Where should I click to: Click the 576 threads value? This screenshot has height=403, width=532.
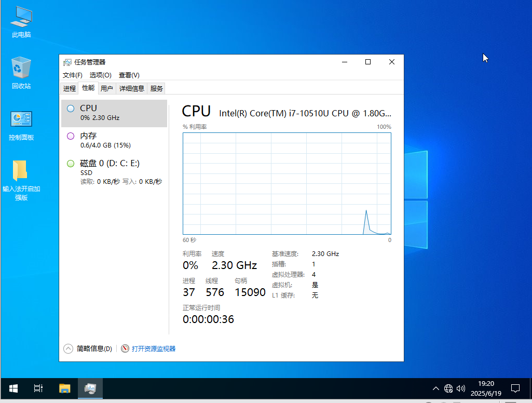coord(215,292)
